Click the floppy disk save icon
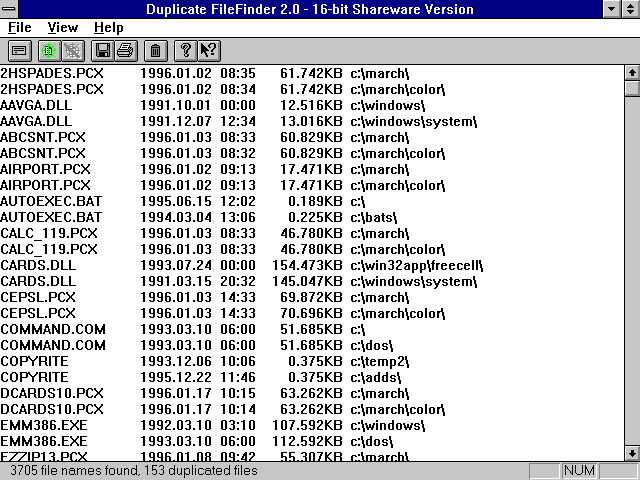The image size is (640, 480). pos(102,49)
